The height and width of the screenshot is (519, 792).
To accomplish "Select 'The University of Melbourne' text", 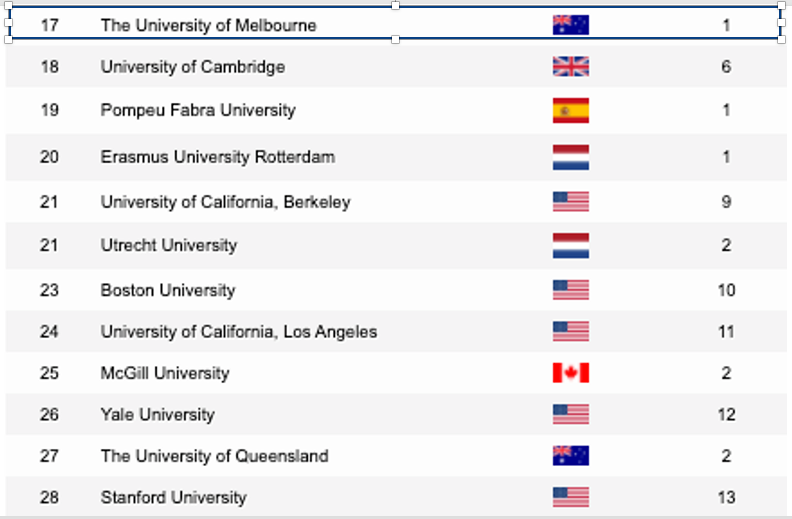I will coord(209,25).
